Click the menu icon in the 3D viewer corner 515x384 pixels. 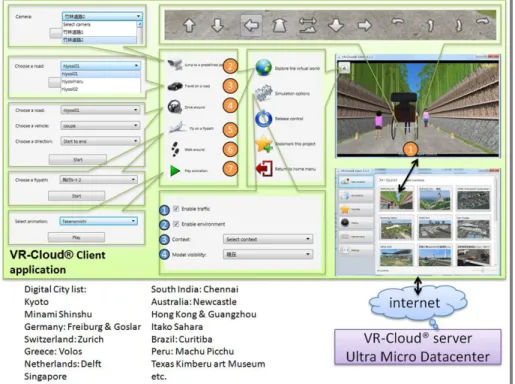(x=344, y=68)
